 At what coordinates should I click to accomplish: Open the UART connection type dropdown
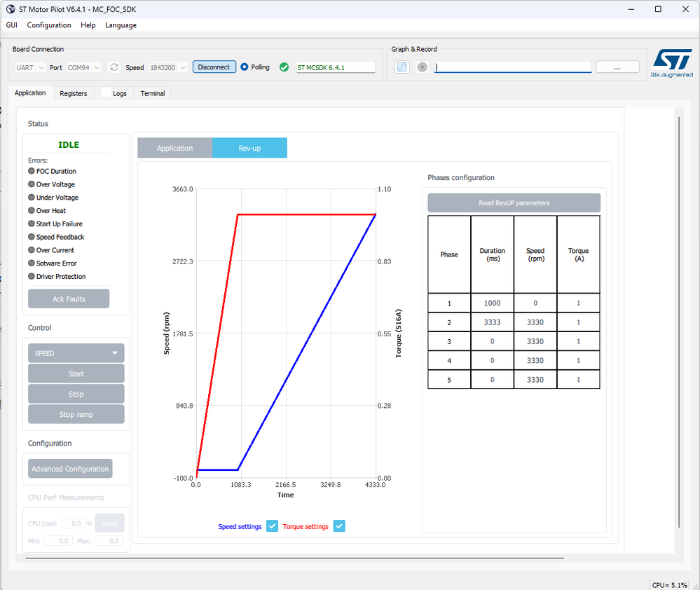(30, 67)
